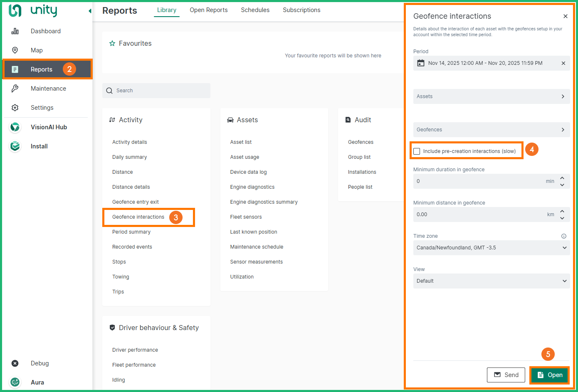Expand the Geofences selector
Screen dimensions: 578x392
click(x=491, y=130)
